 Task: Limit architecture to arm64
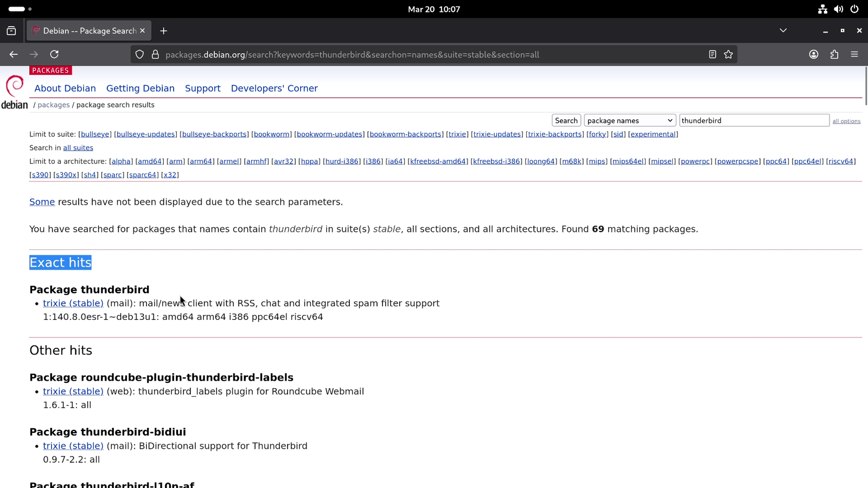(201, 162)
